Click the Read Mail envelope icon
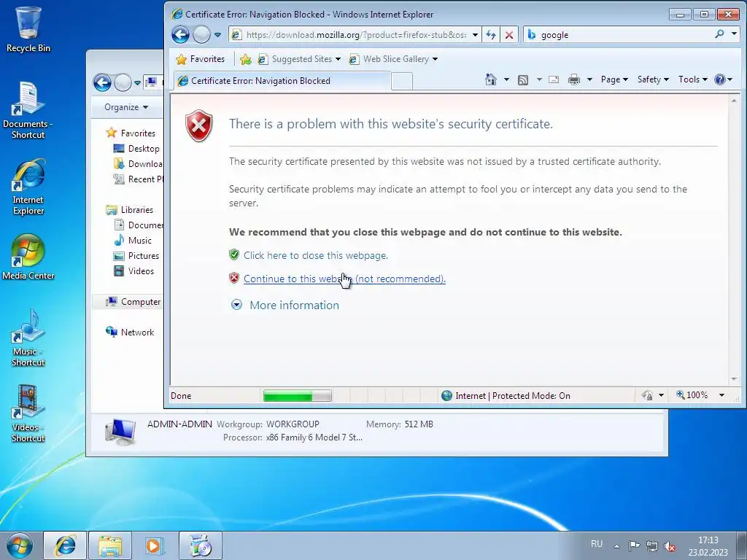Viewport: 747px width, 560px height. (554, 80)
